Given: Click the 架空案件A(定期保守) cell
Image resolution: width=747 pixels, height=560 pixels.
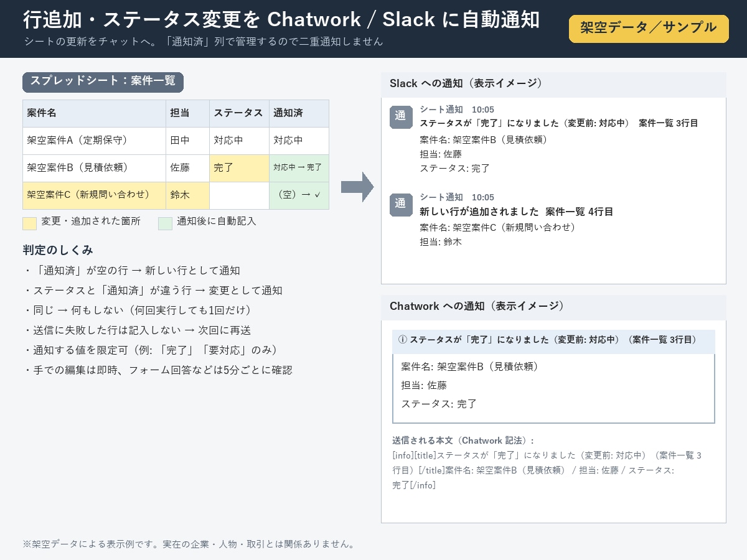Looking at the screenshot, I should (94, 141).
